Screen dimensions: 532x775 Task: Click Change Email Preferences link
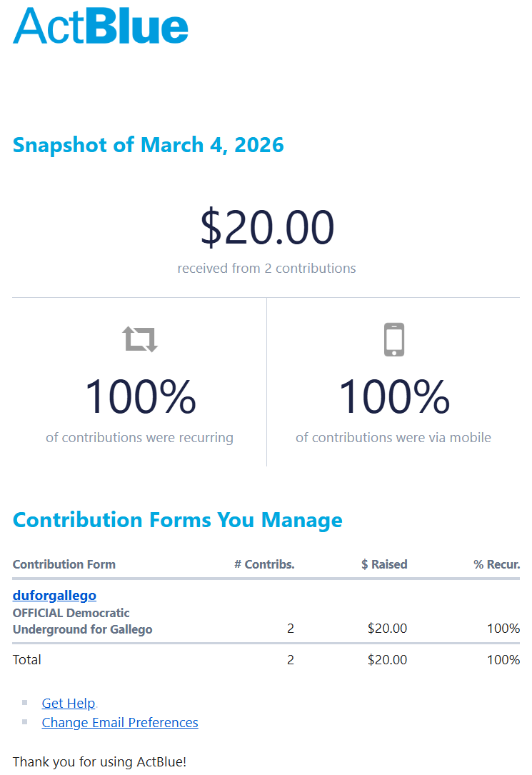[120, 723]
